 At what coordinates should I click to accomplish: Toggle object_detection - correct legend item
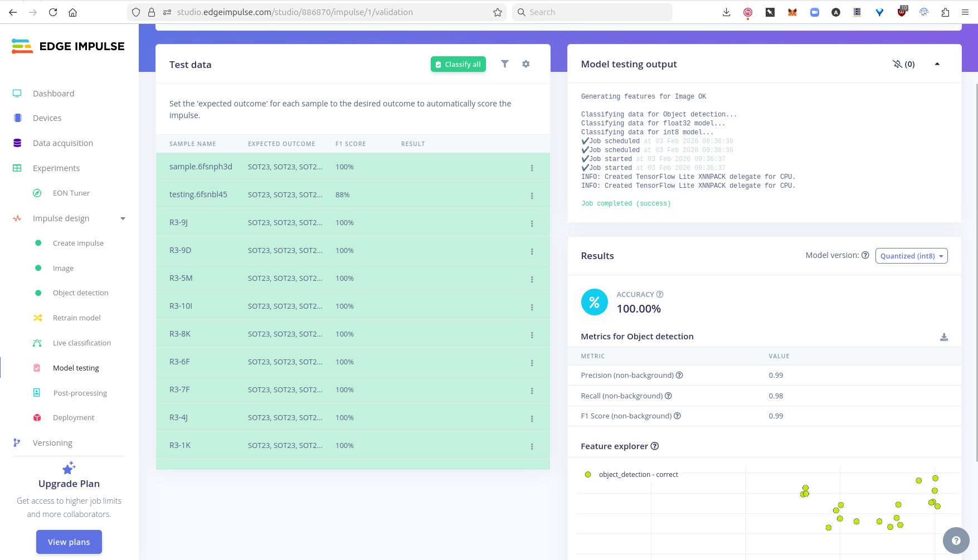(631, 475)
